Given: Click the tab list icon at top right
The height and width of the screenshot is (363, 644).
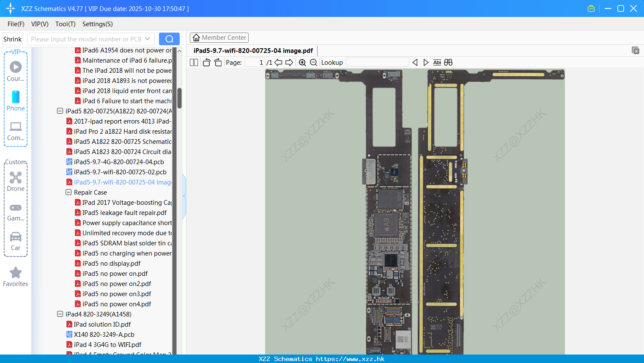Looking at the screenshot, I should click(636, 50).
